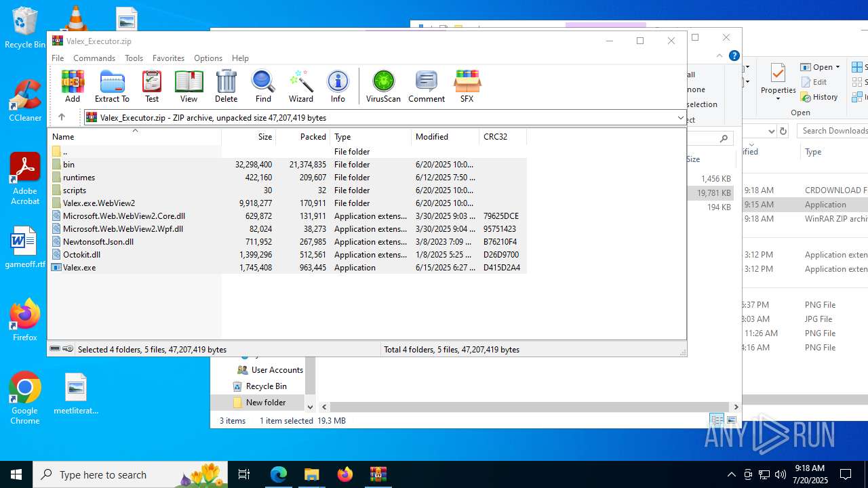Sort the list by the CRC32 column

tap(502, 136)
